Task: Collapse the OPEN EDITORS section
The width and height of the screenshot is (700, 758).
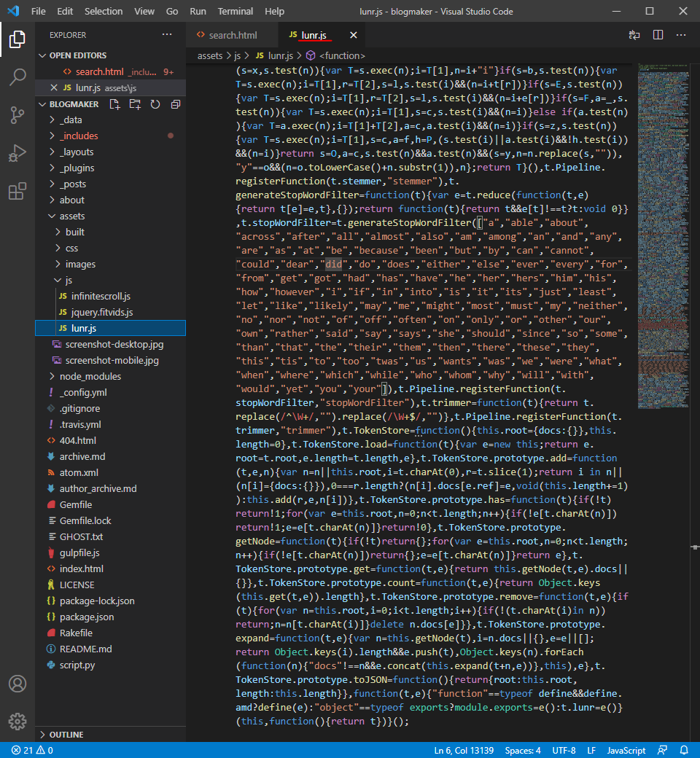Action: 110,55
